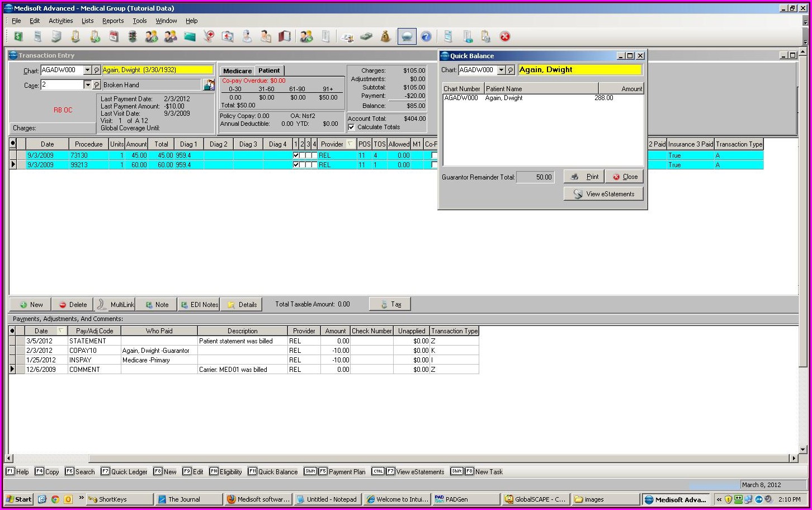
Task: Click the View eStatements button
Action: click(x=603, y=194)
